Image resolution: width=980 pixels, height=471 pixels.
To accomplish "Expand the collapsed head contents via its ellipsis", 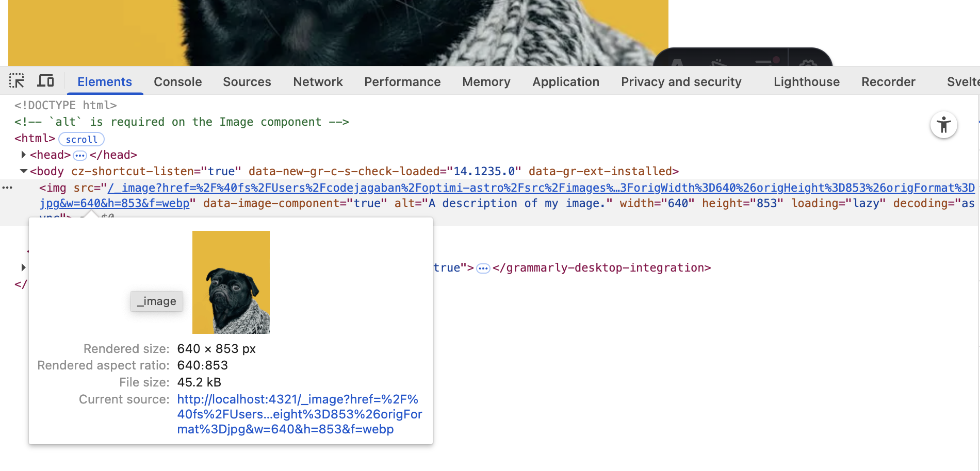I will point(79,155).
